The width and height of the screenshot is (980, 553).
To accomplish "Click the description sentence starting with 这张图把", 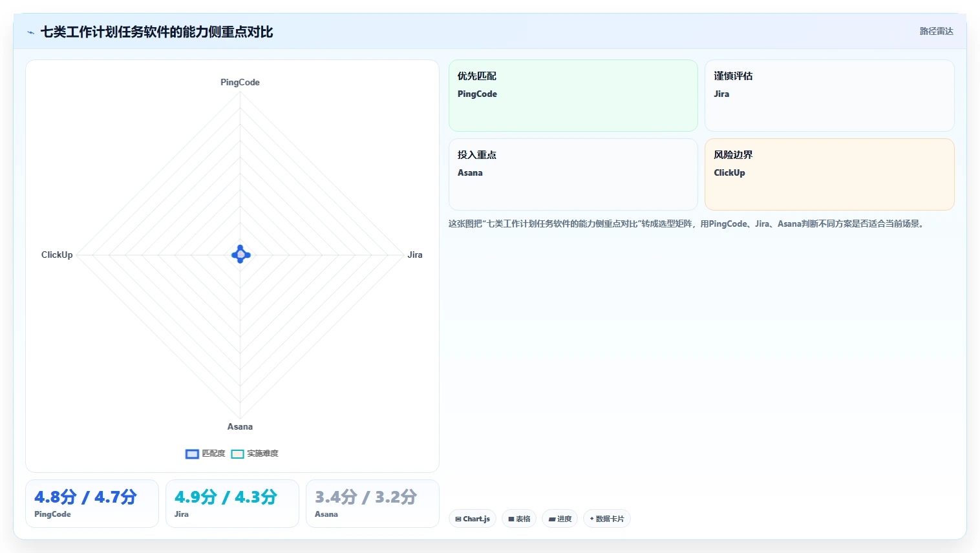I will 688,224.
